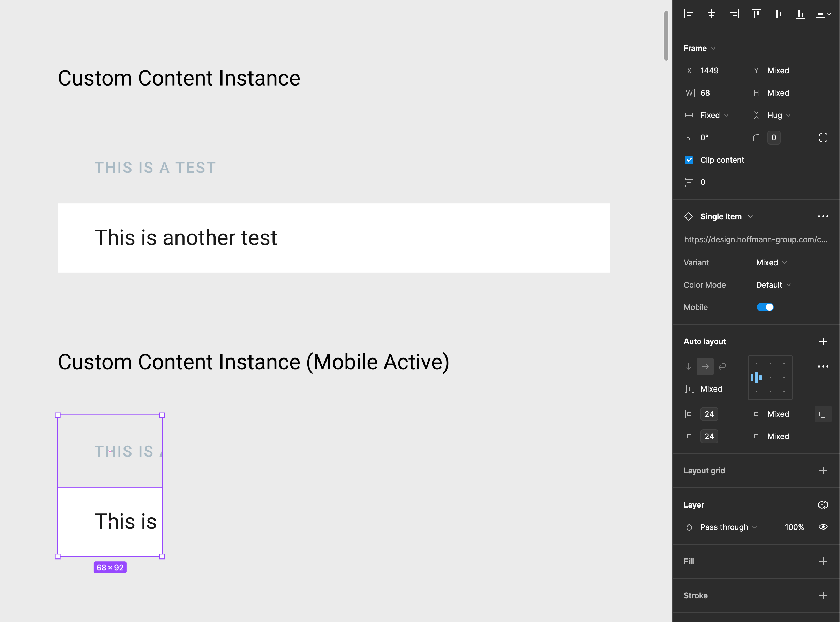Add a fill with plus icon

point(823,561)
